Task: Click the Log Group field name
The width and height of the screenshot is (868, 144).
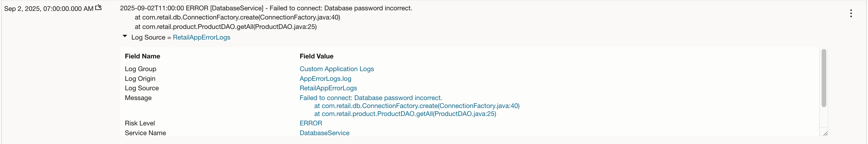Action: coord(140,69)
